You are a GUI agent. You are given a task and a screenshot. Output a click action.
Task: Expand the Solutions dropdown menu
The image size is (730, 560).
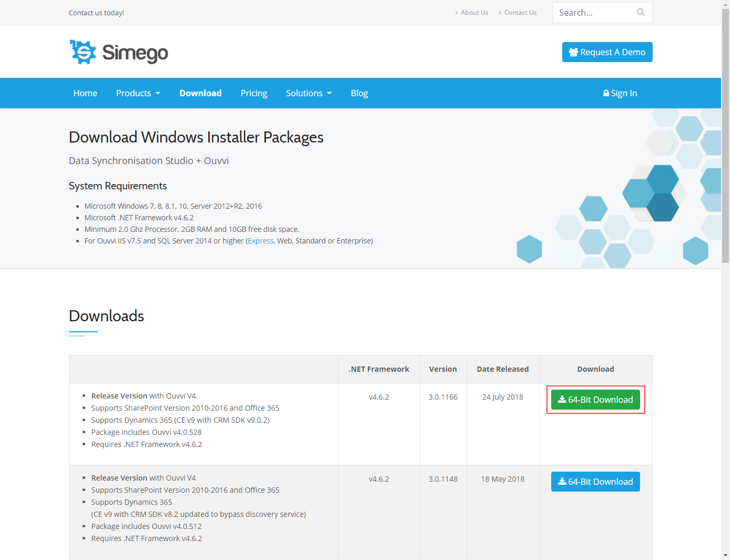pos(309,93)
